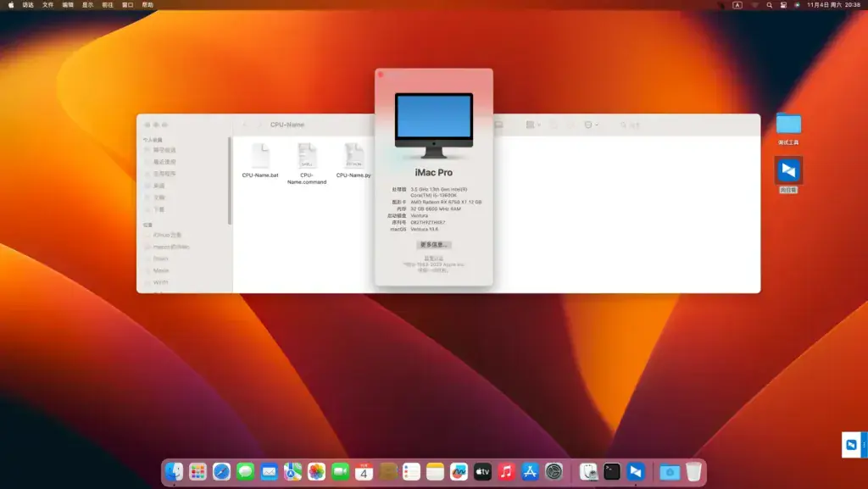
Task: Go forward in the Finder window
Action: (259, 125)
